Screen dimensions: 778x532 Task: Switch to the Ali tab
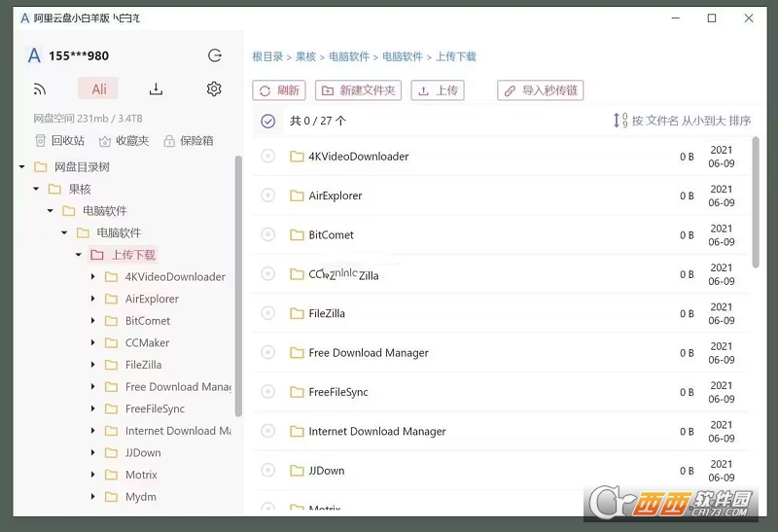point(99,89)
